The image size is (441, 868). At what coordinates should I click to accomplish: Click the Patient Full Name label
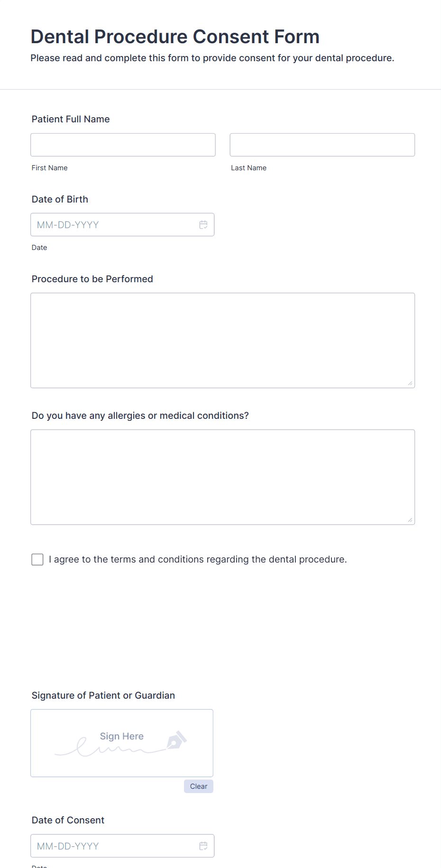[x=70, y=119]
